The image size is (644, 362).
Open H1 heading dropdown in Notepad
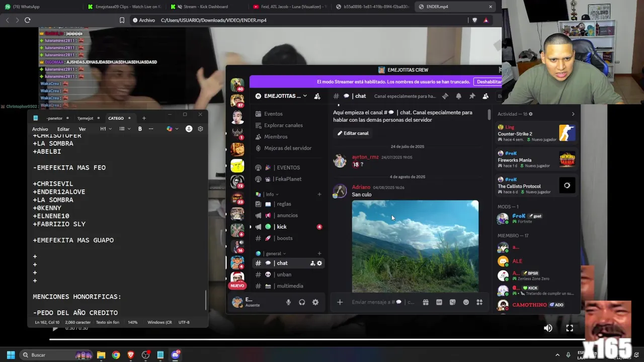point(105,129)
